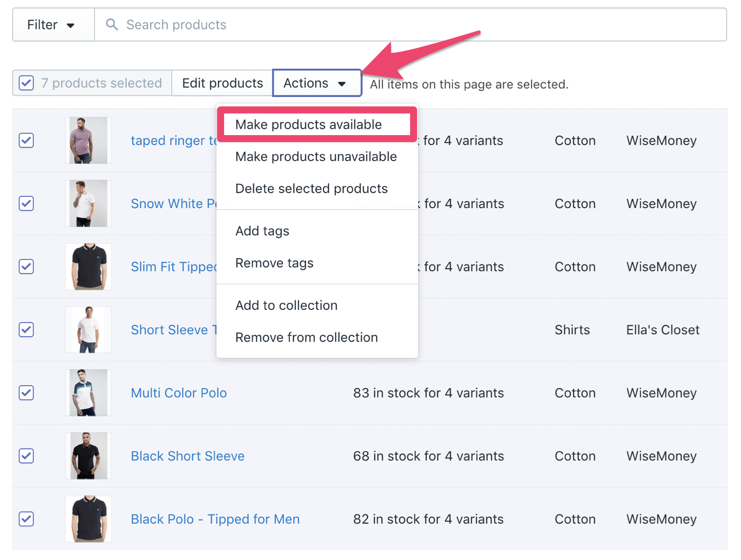
Task: Uncheck the Black Polo - Tipped checkbox
Action: pyautogui.click(x=26, y=519)
